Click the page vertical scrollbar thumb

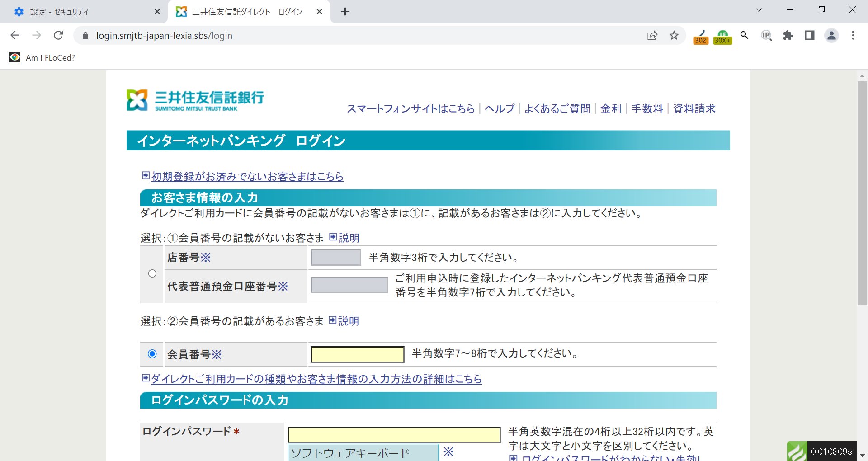point(862,193)
